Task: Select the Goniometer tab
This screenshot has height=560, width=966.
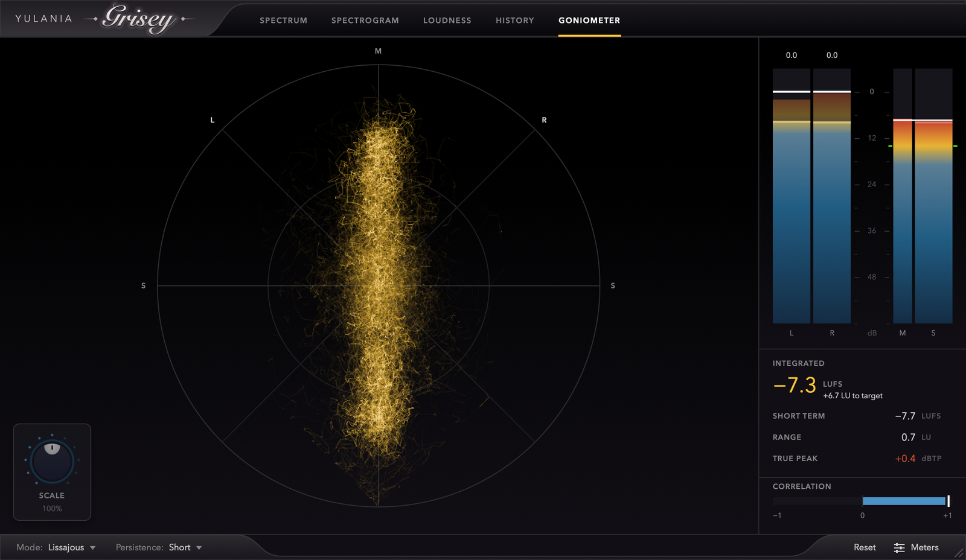Action: click(589, 21)
